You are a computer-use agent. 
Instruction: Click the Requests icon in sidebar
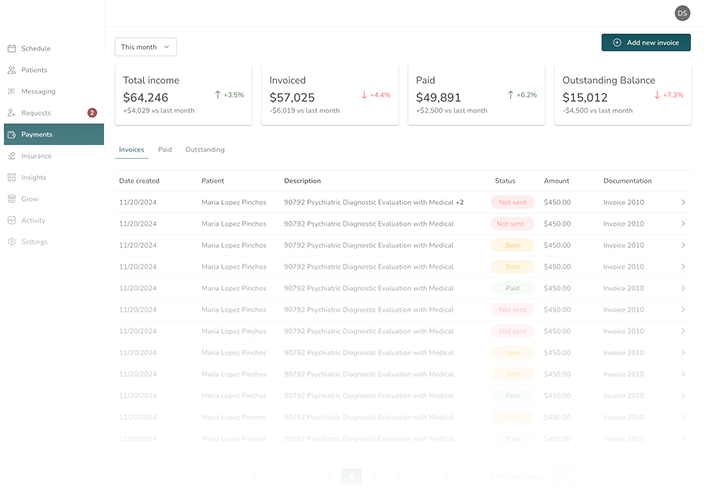tap(12, 113)
